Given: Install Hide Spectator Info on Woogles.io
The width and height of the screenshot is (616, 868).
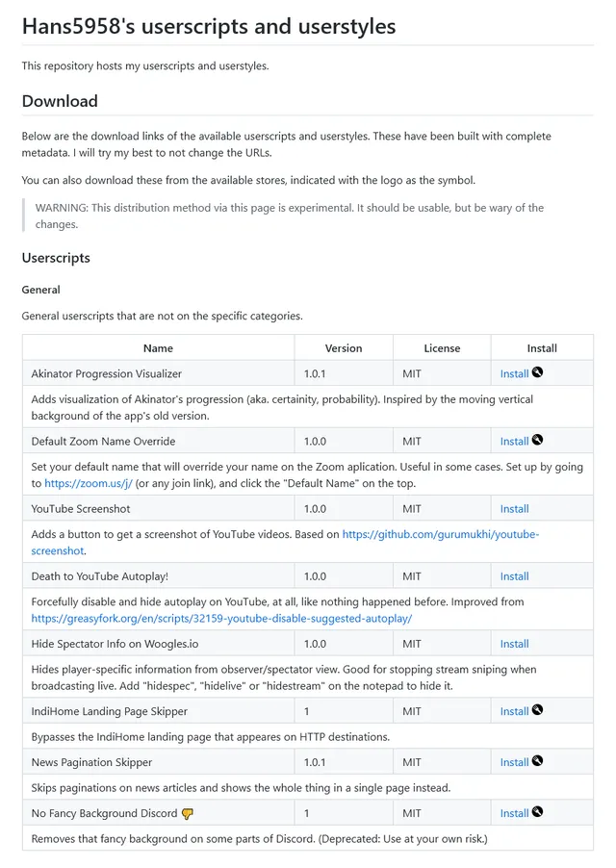Looking at the screenshot, I should pyautogui.click(x=514, y=643).
